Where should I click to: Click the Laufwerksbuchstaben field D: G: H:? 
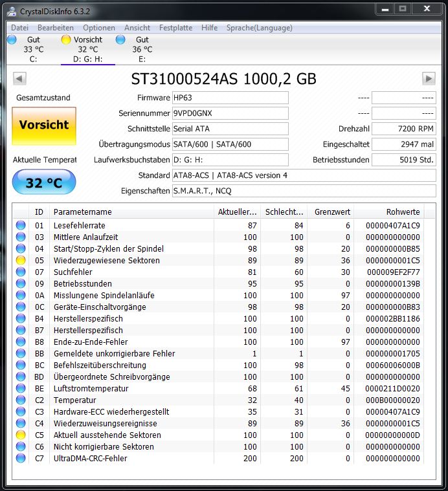point(230,160)
